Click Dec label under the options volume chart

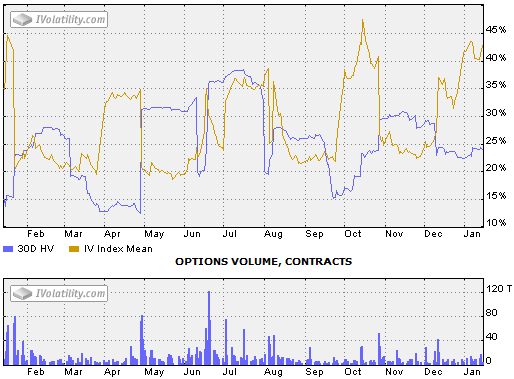tap(433, 372)
